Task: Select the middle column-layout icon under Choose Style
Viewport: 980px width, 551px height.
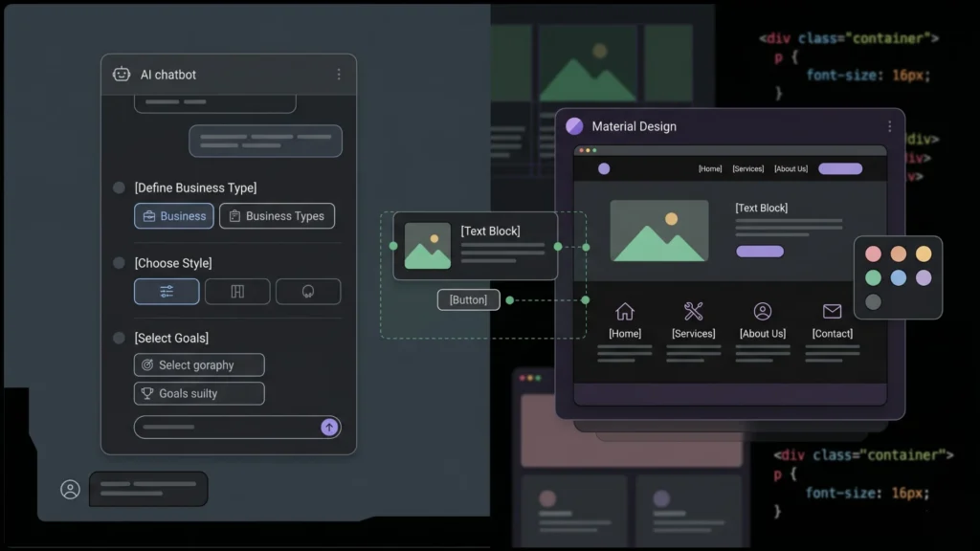Action: point(236,291)
